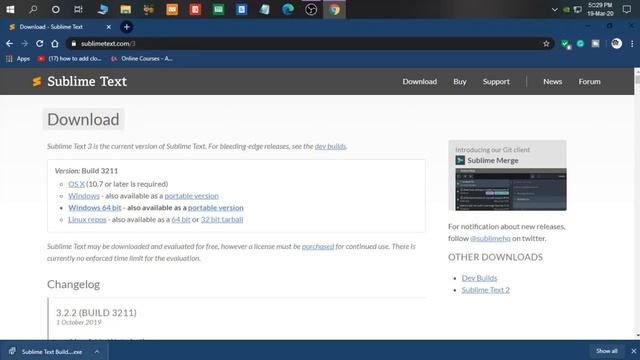Open the Sublime Text 2 download link
This screenshot has height=360, width=640.
pos(486,290)
